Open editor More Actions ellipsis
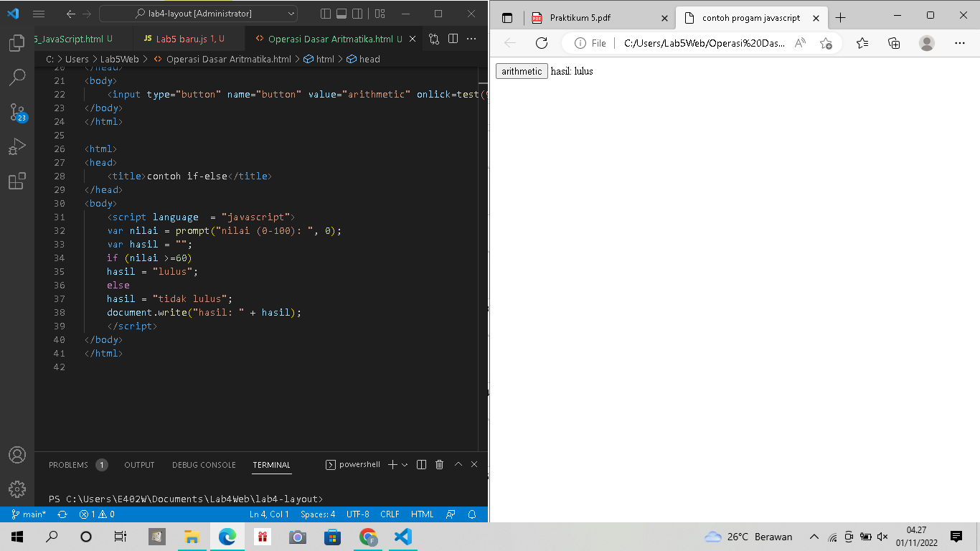 pos(473,39)
